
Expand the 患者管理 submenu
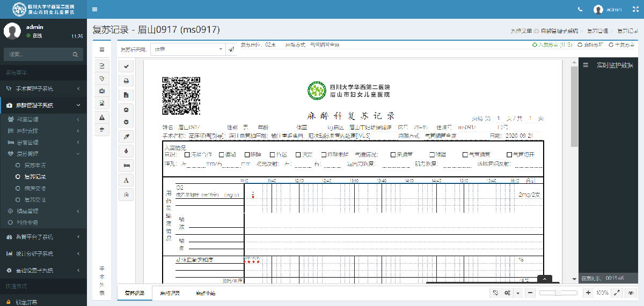(x=43, y=143)
